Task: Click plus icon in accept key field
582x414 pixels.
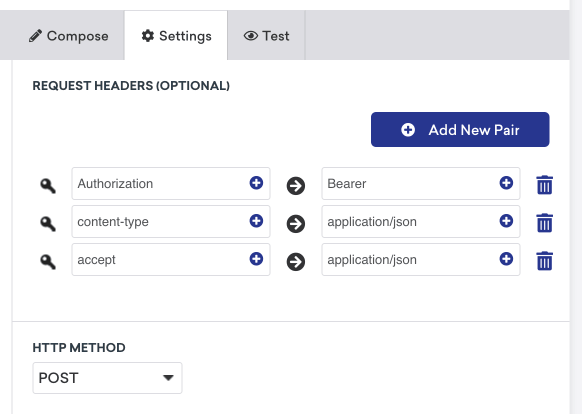Action: pyautogui.click(x=256, y=259)
